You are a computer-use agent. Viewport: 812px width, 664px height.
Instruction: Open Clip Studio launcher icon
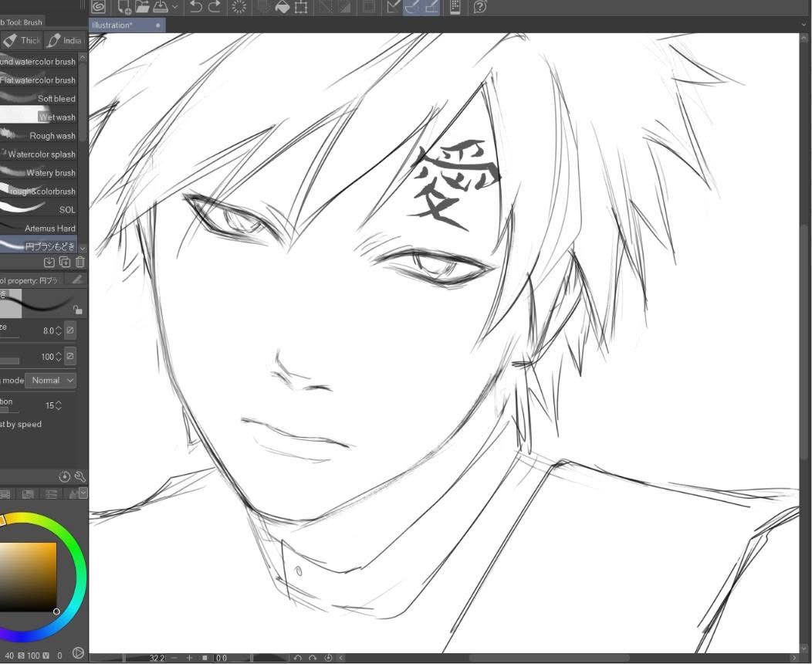[98, 7]
